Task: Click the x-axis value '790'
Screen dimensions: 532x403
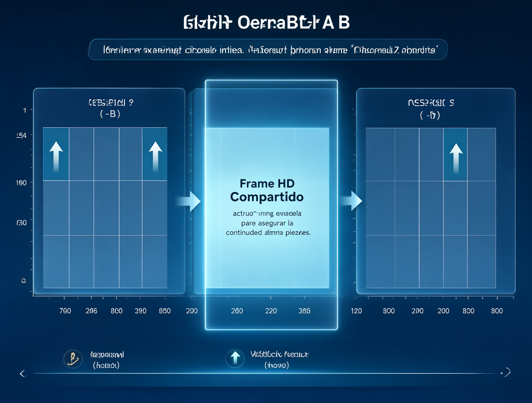Action: coord(65,311)
